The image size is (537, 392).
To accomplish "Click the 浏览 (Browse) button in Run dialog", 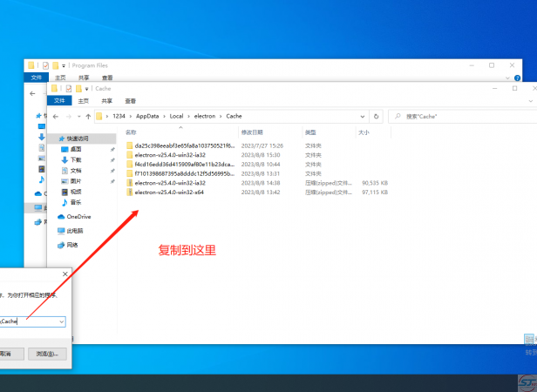I will pos(45,354).
